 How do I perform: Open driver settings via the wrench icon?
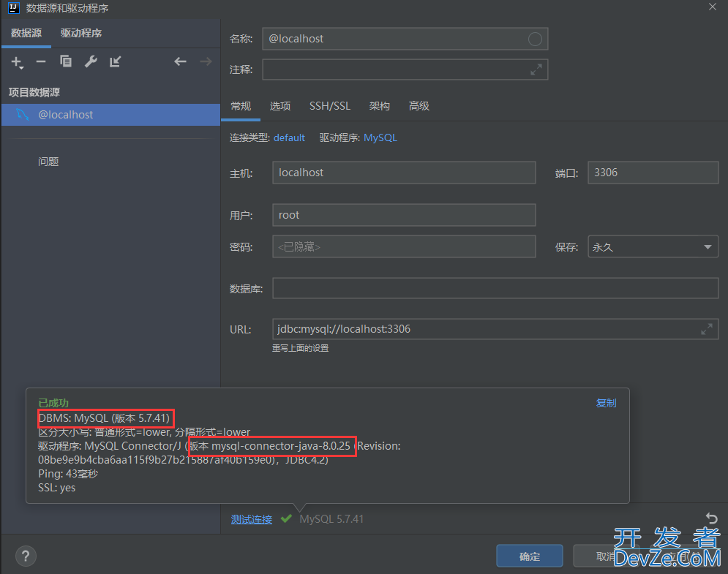(91, 61)
